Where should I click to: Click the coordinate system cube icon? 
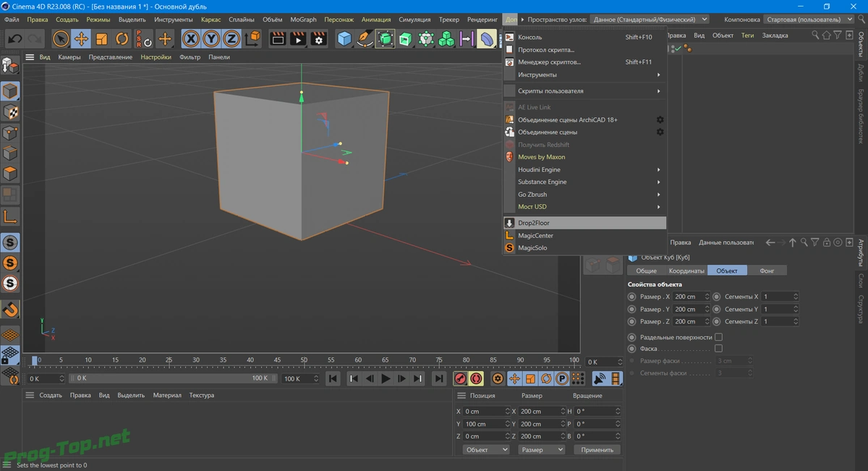[252, 38]
